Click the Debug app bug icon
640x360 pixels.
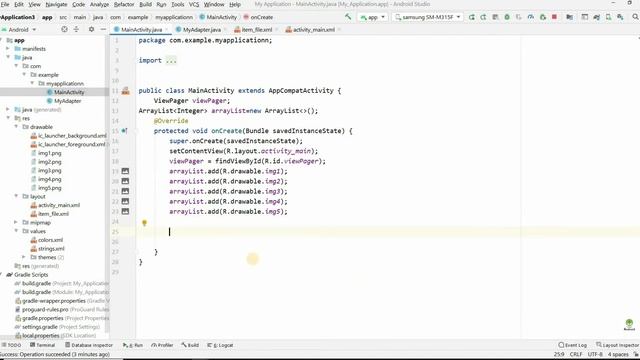point(507,17)
